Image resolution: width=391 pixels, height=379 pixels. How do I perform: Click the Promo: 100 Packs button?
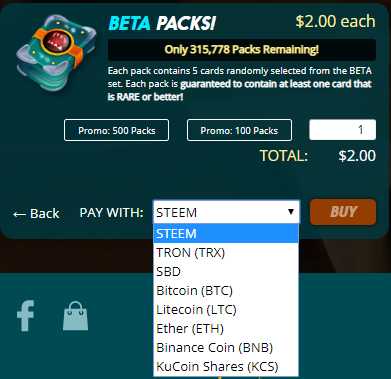239,130
